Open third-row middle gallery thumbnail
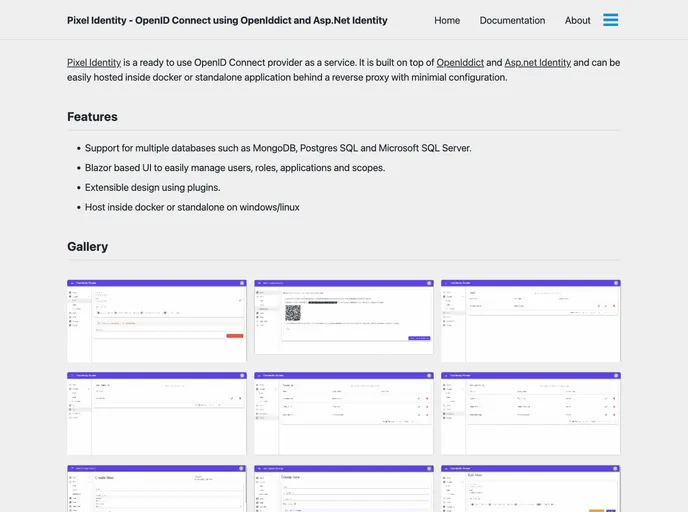Image resolution: width=688 pixels, height=512 pixels. pyautogui.click(x=344, y=488)
